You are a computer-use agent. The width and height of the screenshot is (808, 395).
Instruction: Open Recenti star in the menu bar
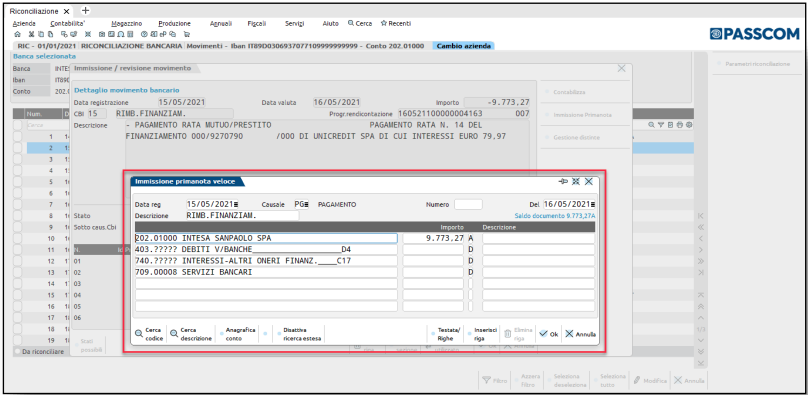[383, 23]
